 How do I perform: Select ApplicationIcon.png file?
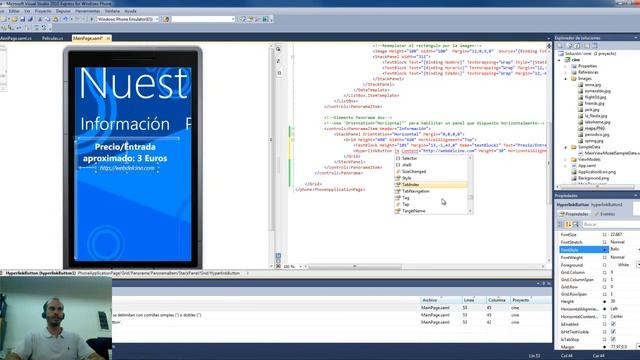(597, 172)
